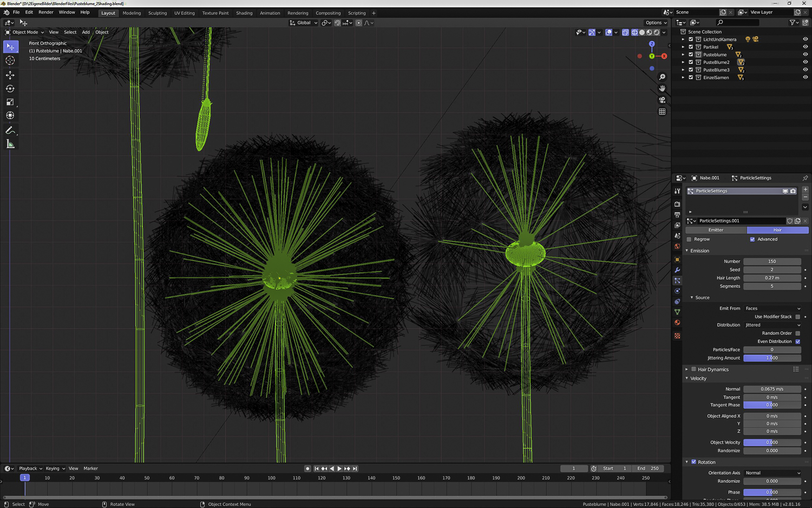
Task: Open the Object Mode dropdown
Action: click(x=25, y=32)
